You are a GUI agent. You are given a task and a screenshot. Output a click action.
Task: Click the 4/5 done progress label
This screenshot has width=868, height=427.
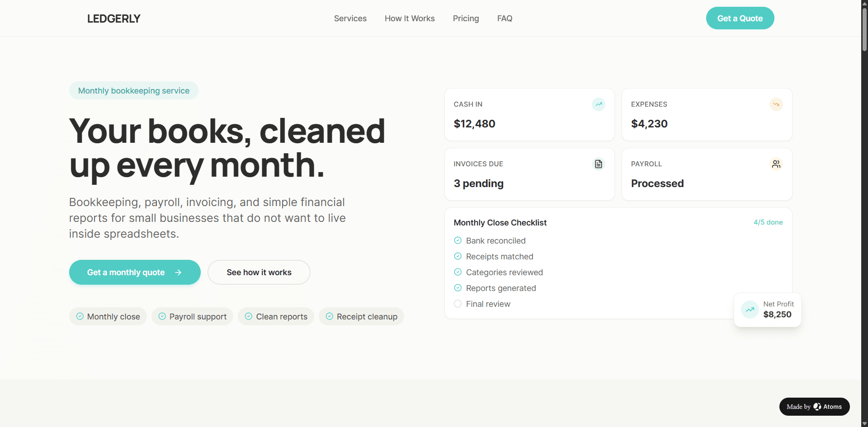coord(768,222)
